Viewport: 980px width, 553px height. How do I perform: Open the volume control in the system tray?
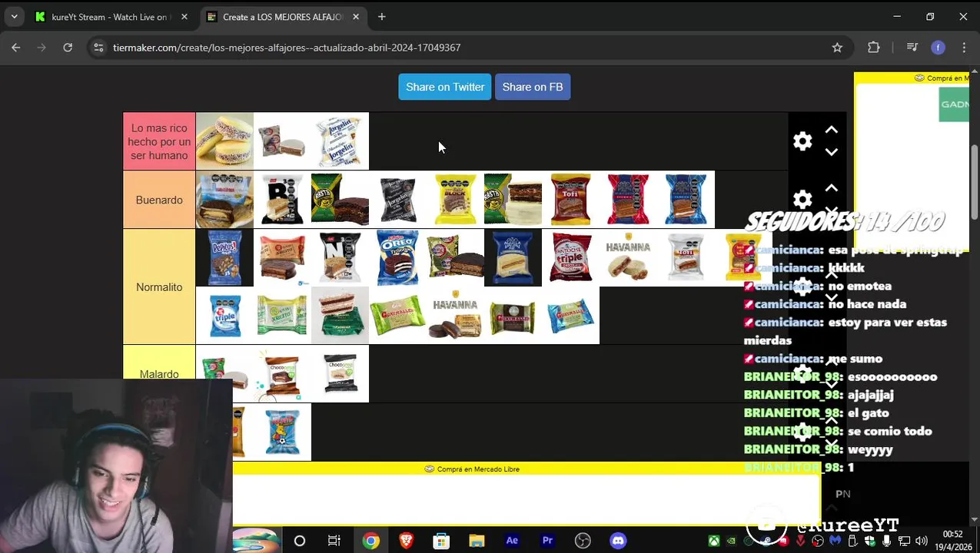[922, 541]
